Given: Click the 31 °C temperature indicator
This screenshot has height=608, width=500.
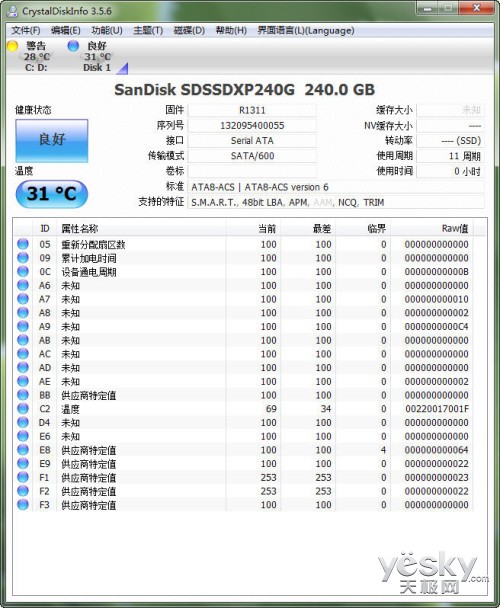Looking at the screenshot, I should pos(52,193).
